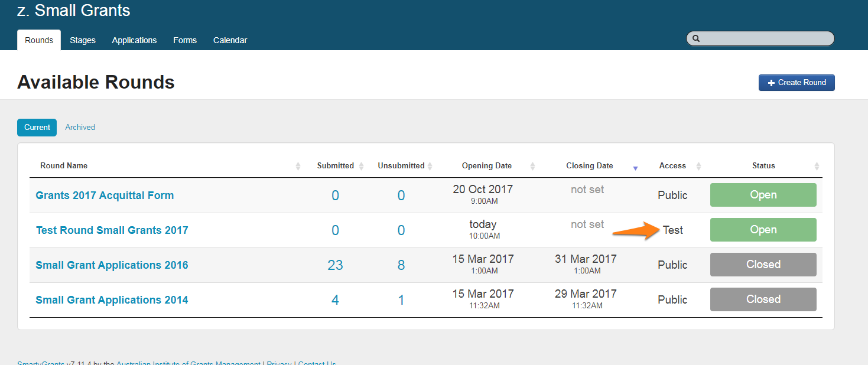Click Open status of Test Round
868x365 pixels.
(x=763, y=230)
